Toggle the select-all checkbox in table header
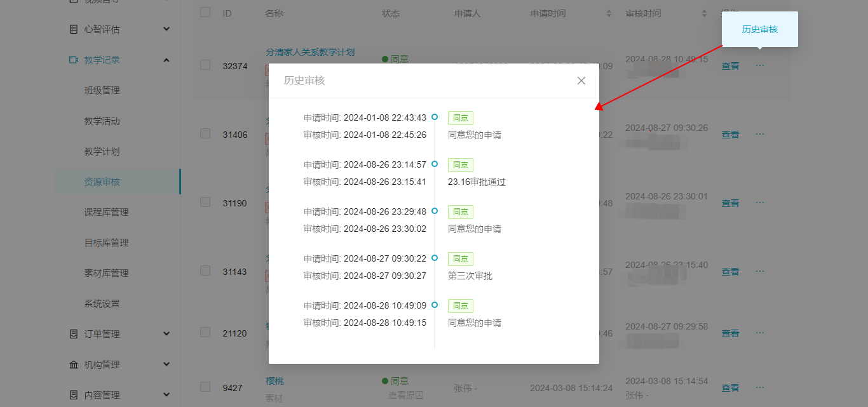 (x=205, y=12)
